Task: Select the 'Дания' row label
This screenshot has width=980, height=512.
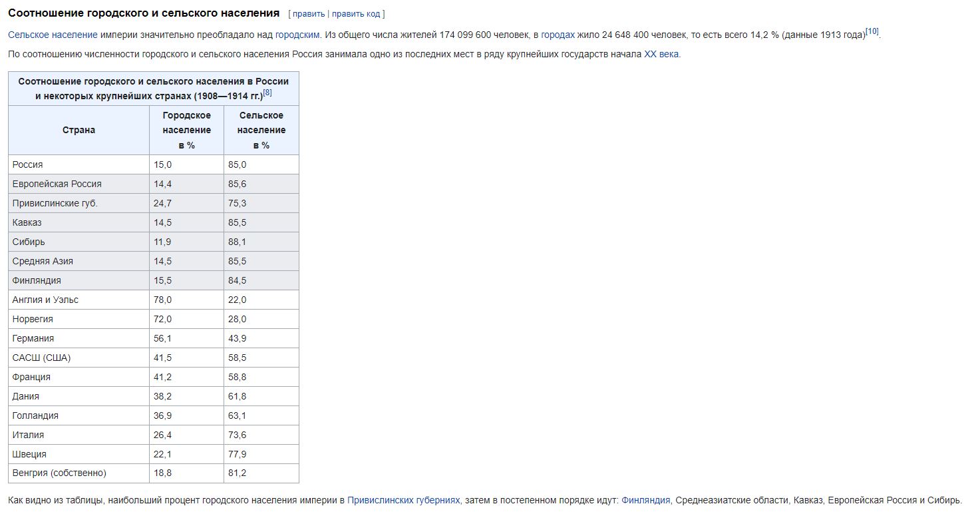Action: [25, 396]
